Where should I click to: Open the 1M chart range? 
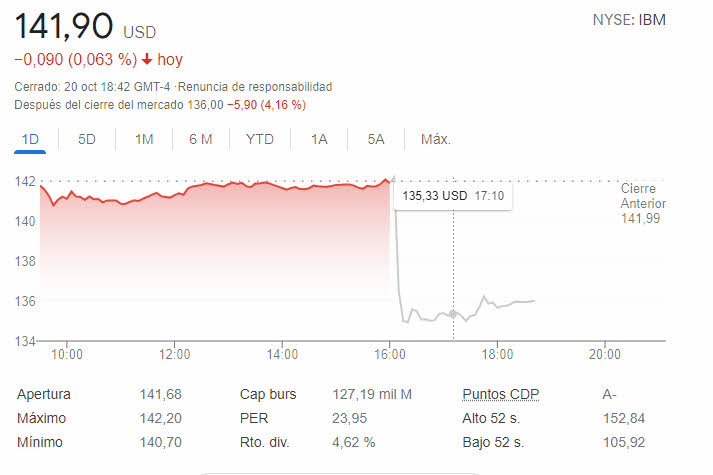pyautogui.click(x=144, y=140)
